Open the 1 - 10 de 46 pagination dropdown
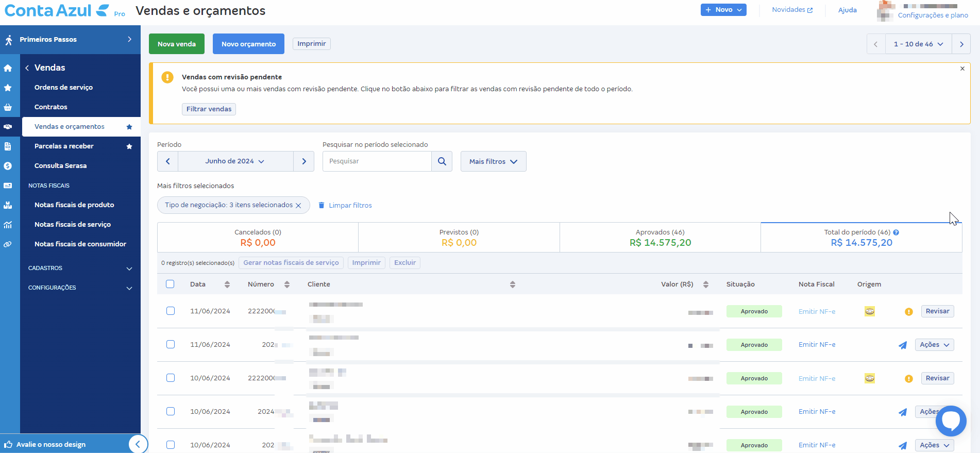Viewport: 980px width, 453px height. pyautogui.click(x=919, y=44)
